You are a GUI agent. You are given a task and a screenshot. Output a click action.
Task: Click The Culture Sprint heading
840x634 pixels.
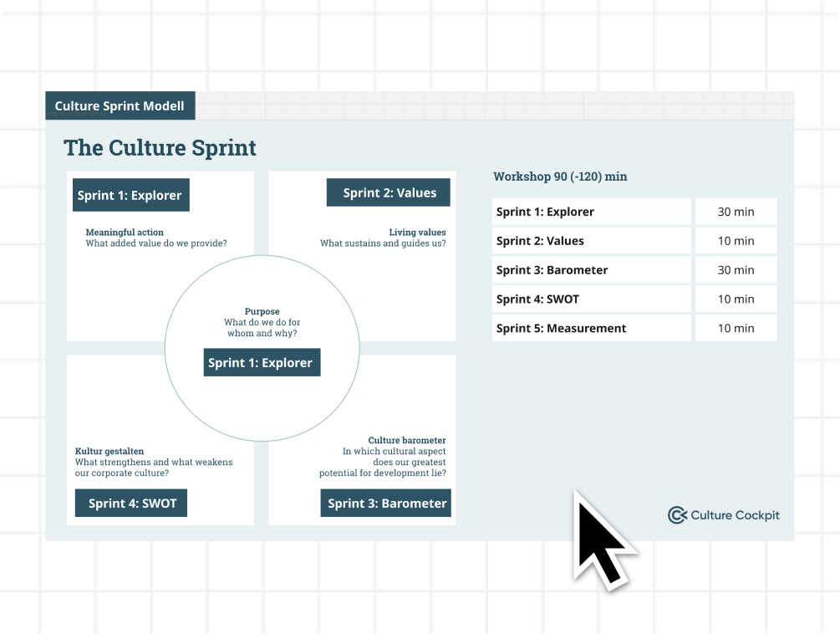tap(160, 148)
